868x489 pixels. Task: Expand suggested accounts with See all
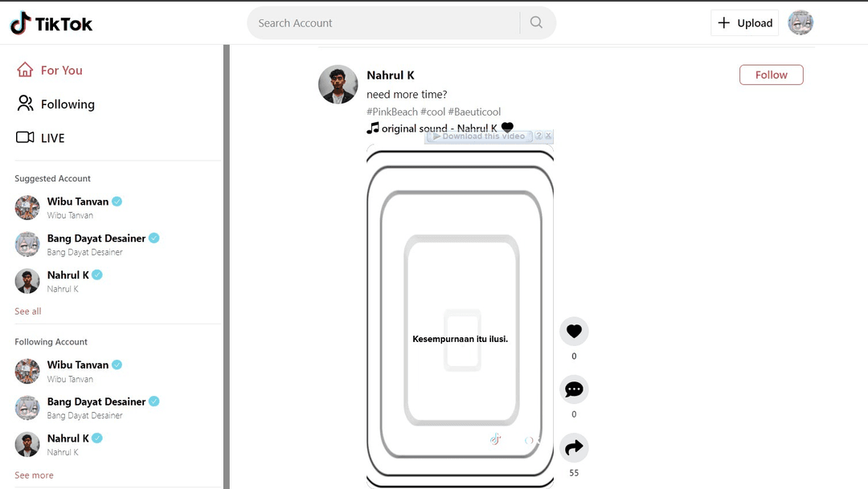coord(28,311)
